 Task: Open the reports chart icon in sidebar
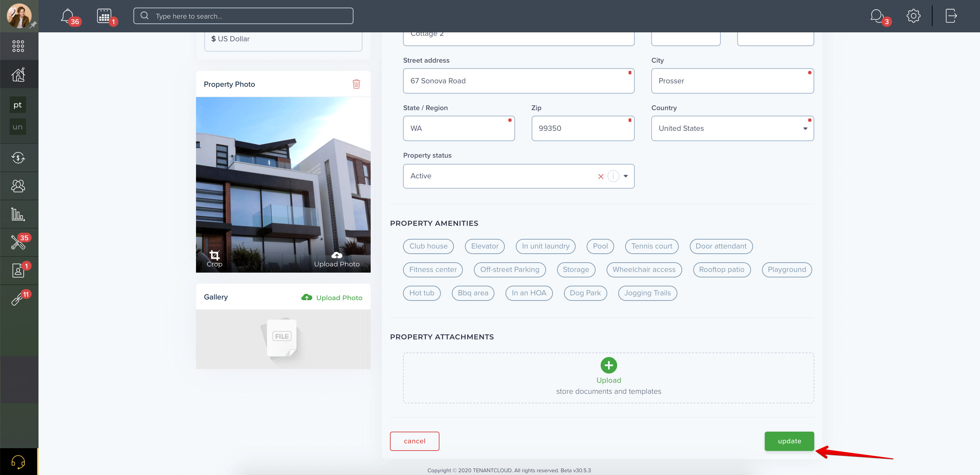point(18,214)
